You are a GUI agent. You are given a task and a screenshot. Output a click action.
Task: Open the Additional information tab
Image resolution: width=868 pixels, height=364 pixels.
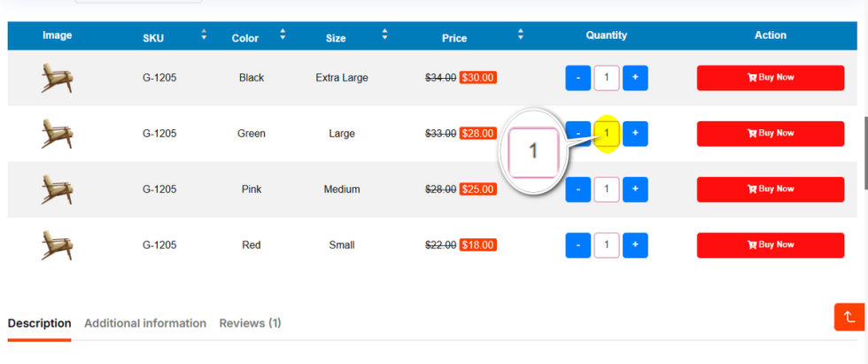point(145,323)
